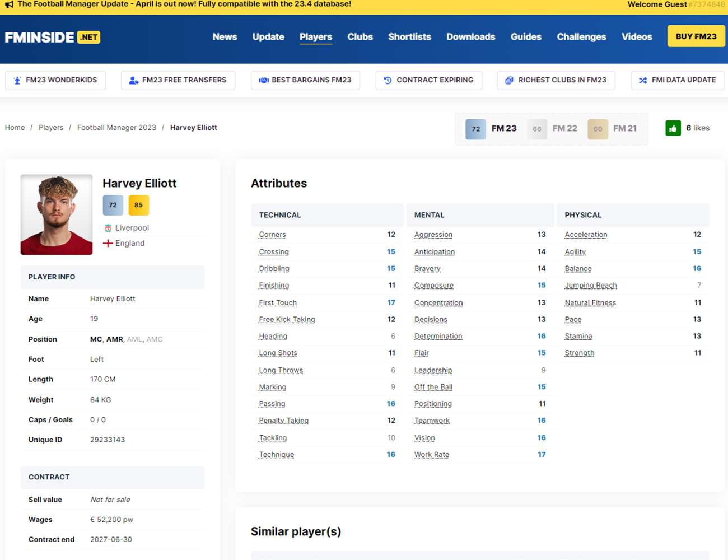Click the England nationality link
The height and width of the screenshot is (560, 728).
130,243
